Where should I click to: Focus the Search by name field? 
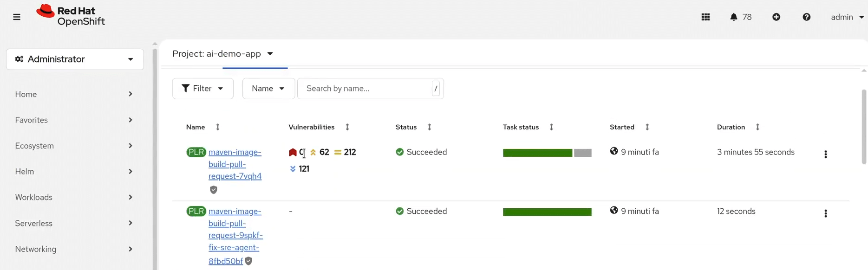pyautogui.click(x=370, y=89)
